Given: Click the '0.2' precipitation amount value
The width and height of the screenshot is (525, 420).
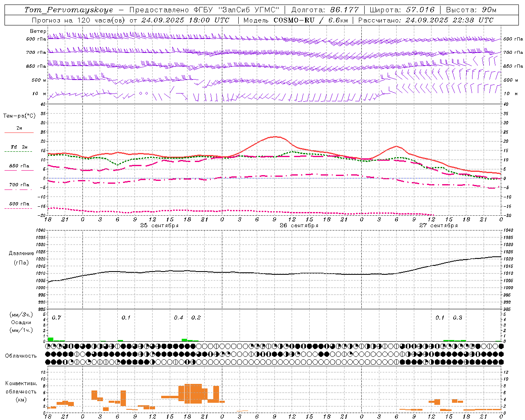Looking at the screenshot, I should click(x=196, y=317).
